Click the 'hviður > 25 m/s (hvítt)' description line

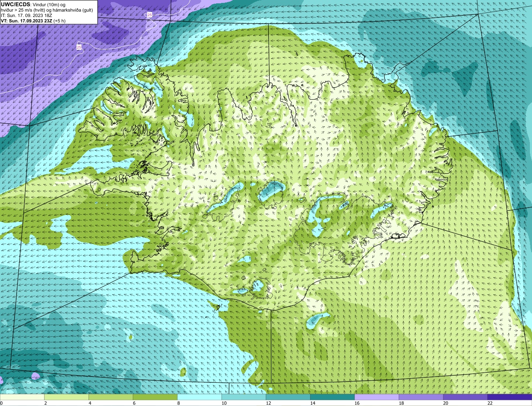tap(47, 10)
